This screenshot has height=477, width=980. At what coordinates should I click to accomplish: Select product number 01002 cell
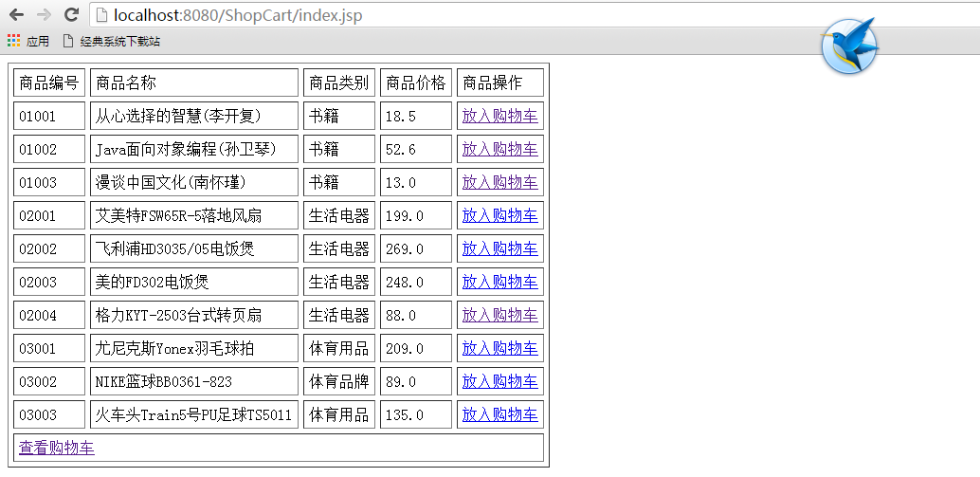point(48,149)
